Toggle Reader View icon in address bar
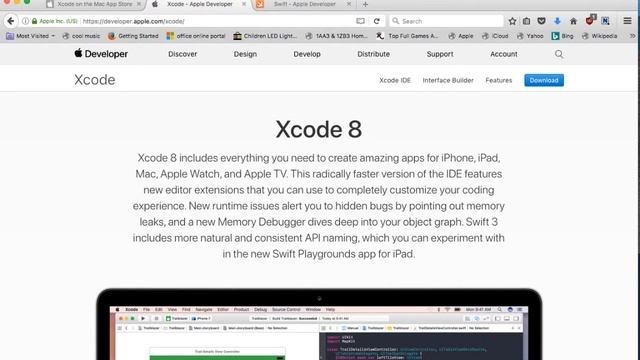 point(360,21)
